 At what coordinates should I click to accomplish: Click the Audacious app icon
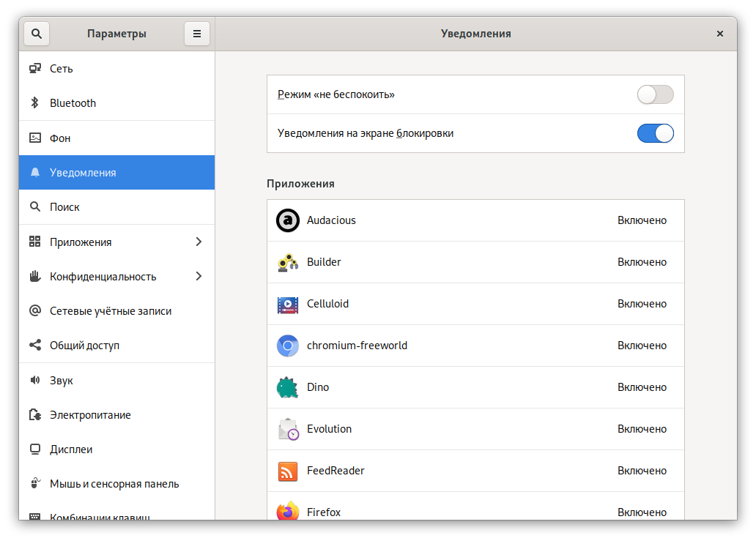tap(288, 220)
